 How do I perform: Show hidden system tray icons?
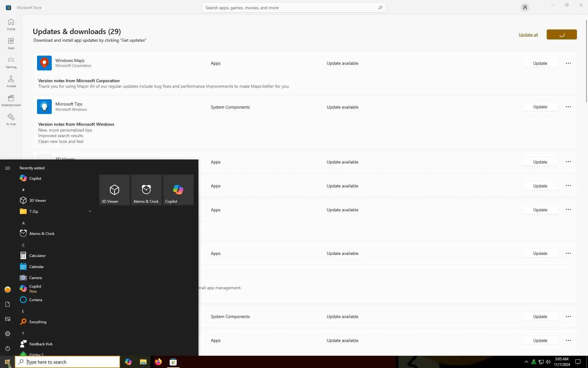(526, 362)
